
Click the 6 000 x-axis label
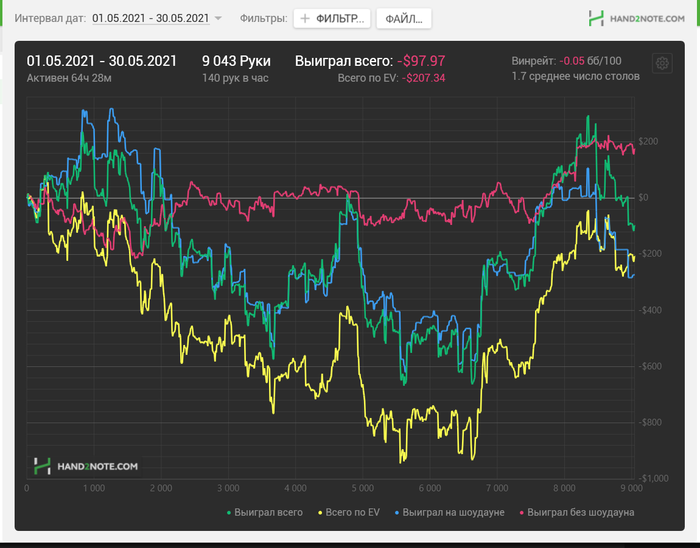point(430,488)
